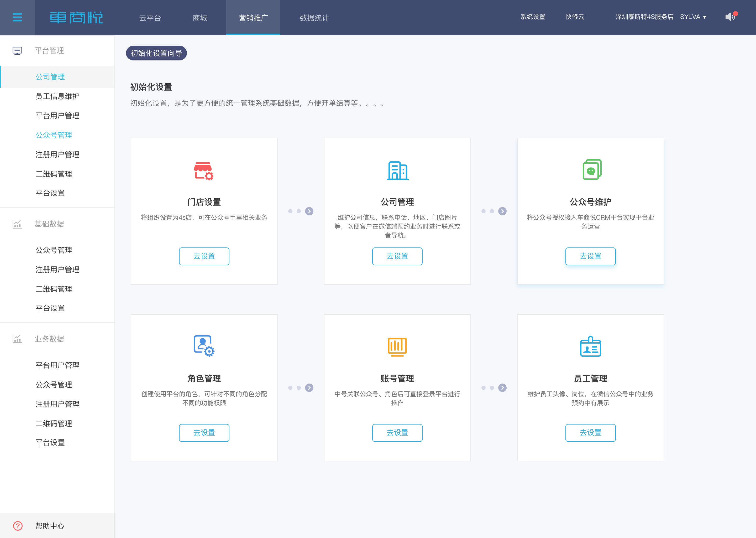Image resolution: width=756 pixels, height=538 pixels.
Task: Click 去设置 under 公众号维护
Action: click(x=591, y=256)
